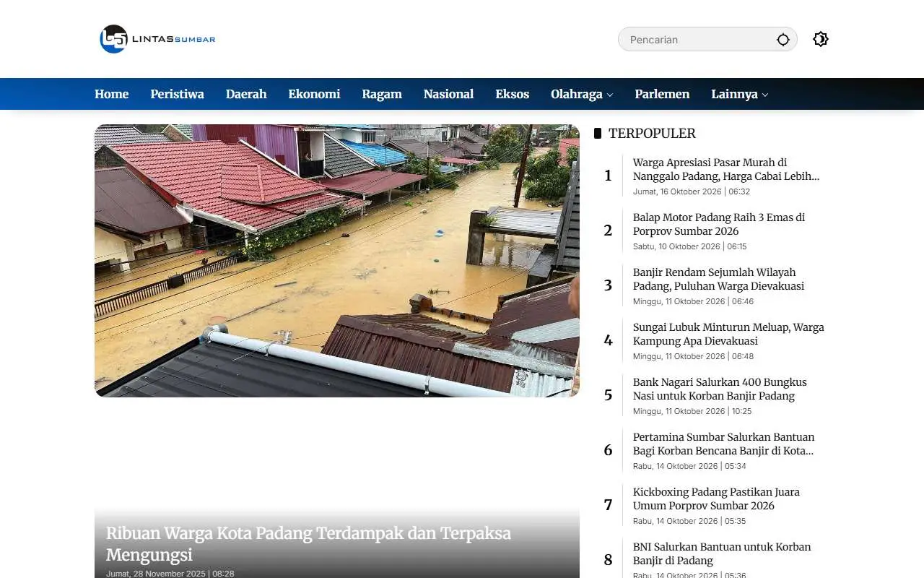Open the Ekonomi section
Screen dimensions: 924x578
tap(314, 94)
